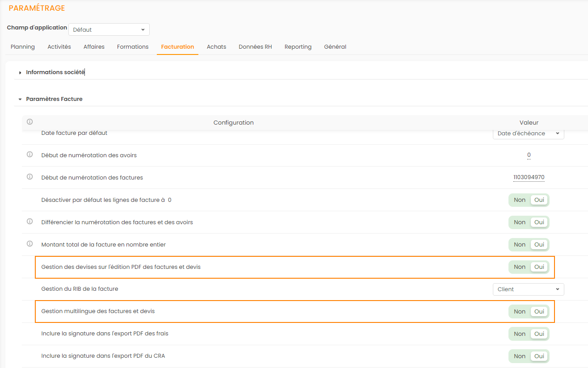
Task: Open the Champ d'application dropdown
Action: point(109,29)
